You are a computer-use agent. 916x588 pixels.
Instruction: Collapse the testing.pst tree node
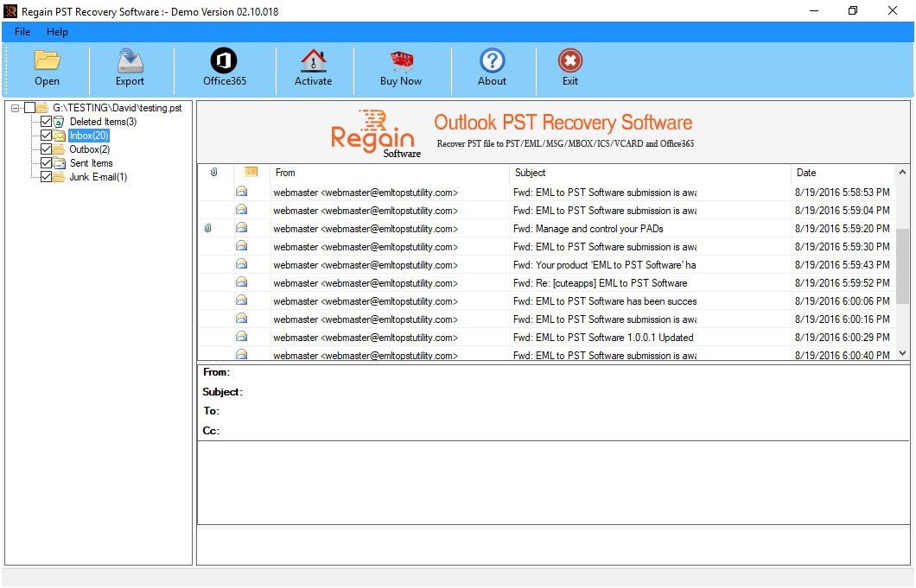[x=16, y=108]
